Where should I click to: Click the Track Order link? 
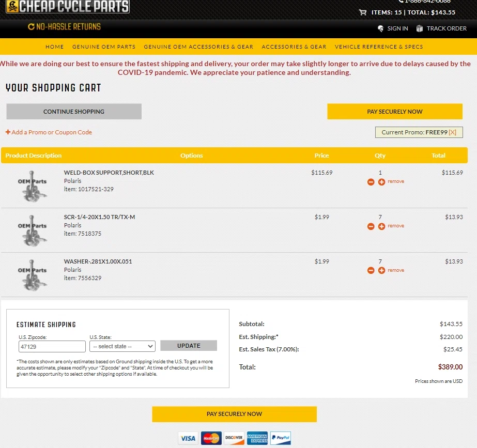(x=447, y=28)
